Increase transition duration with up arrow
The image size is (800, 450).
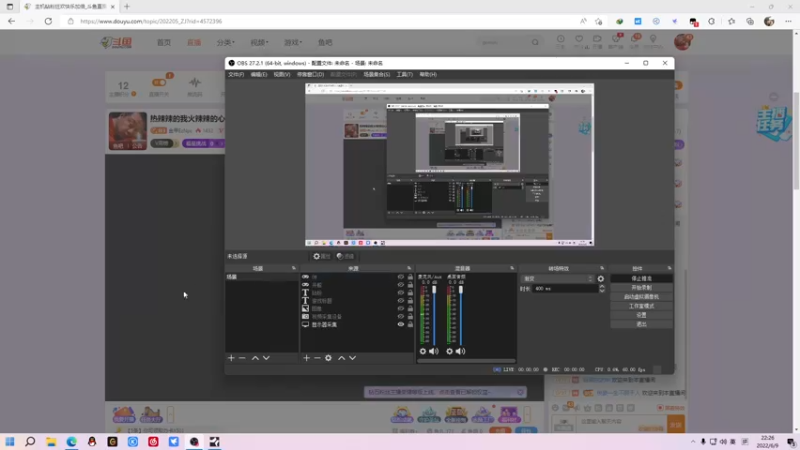point(602,286)
